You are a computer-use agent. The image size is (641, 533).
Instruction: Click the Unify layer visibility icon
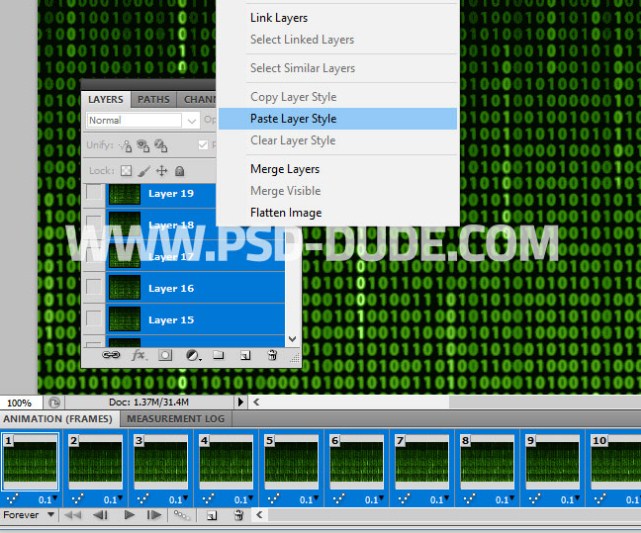(143, 146)
